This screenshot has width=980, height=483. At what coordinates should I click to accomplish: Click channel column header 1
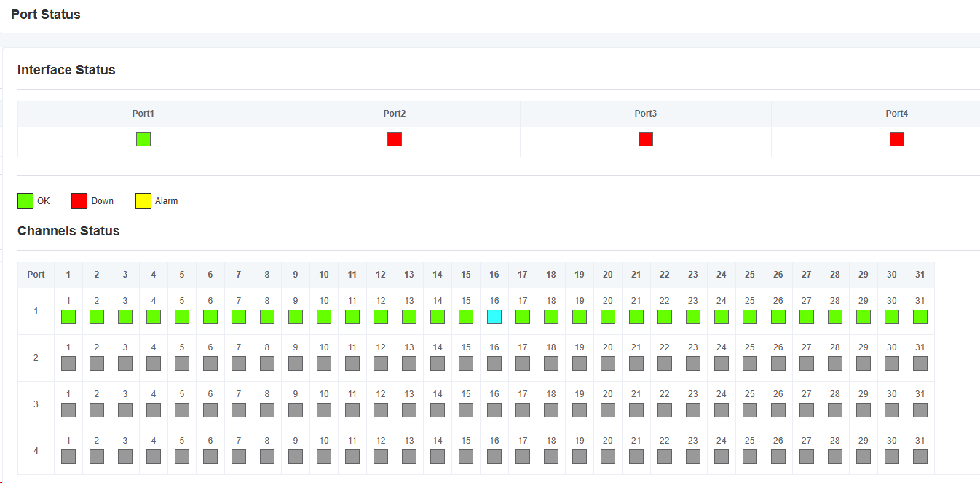point(68,275)
